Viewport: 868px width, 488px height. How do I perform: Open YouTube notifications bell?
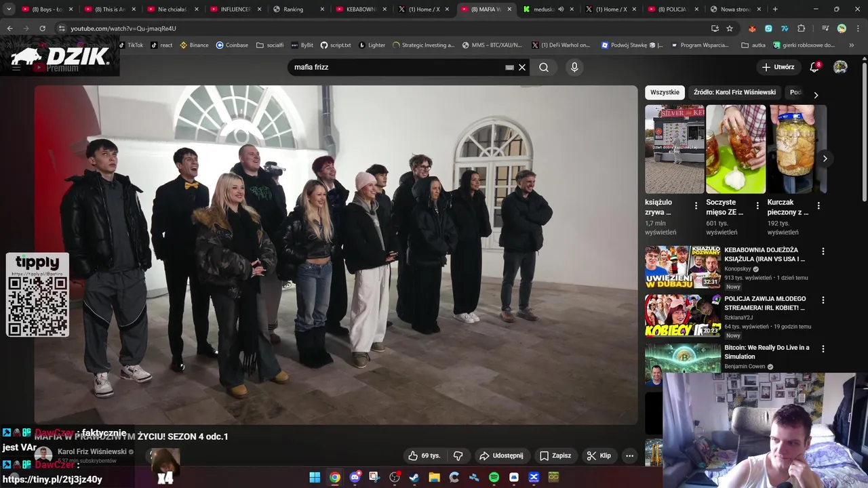tap(814, 67)
